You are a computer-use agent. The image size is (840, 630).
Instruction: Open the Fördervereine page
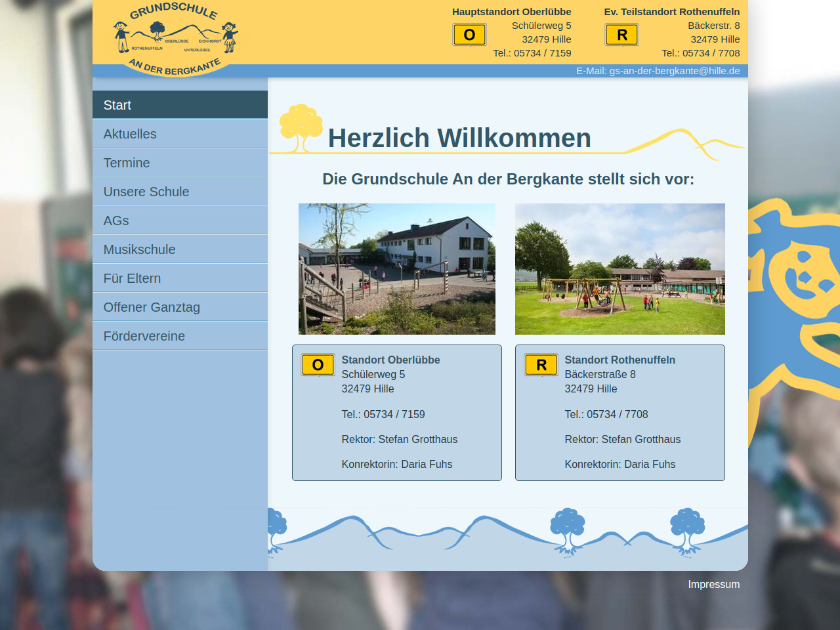[180, 336]
